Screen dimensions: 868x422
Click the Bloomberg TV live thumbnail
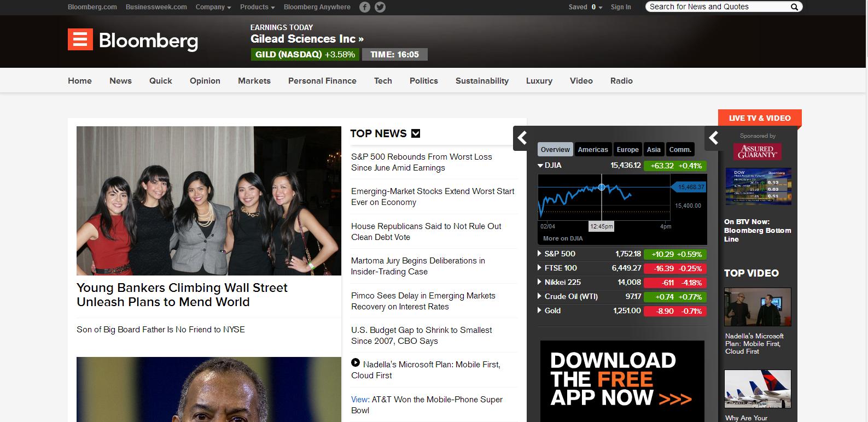pos(758,186)
